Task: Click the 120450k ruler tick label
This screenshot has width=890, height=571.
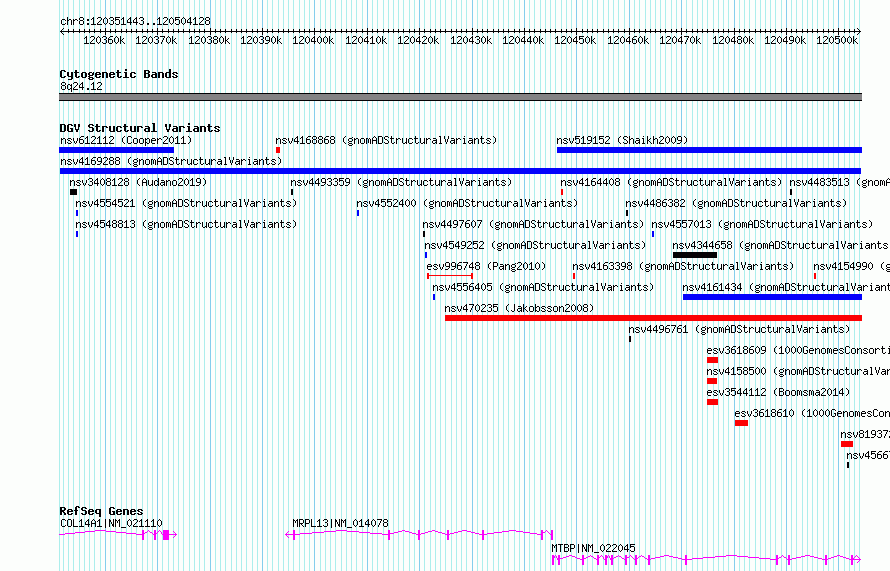Action: [x=575, y=41]
